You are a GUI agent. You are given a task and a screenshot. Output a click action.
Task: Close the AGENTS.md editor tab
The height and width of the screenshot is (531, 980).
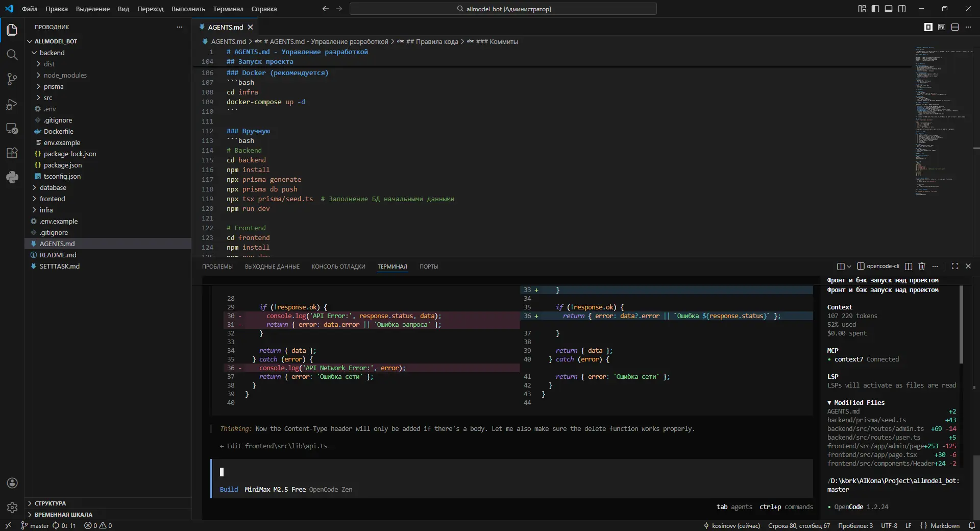coord(250,27)
